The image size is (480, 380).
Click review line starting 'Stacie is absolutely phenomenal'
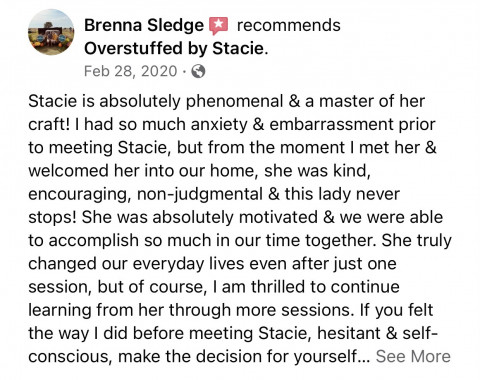[x=227, y=101]
